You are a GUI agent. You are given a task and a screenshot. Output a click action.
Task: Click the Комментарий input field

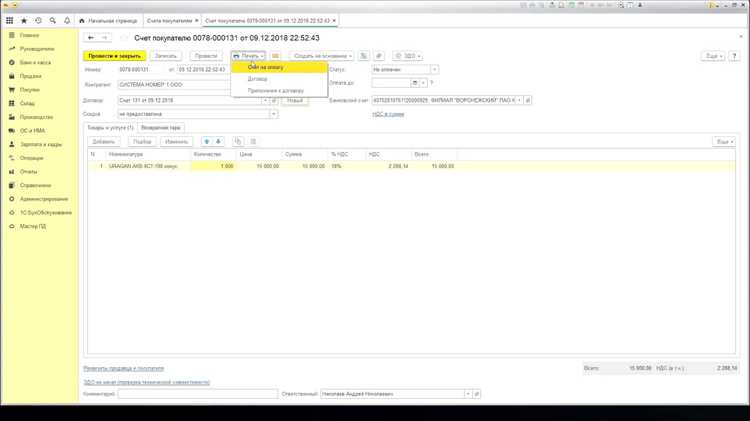pyautogui.click(x=198, y=394)
